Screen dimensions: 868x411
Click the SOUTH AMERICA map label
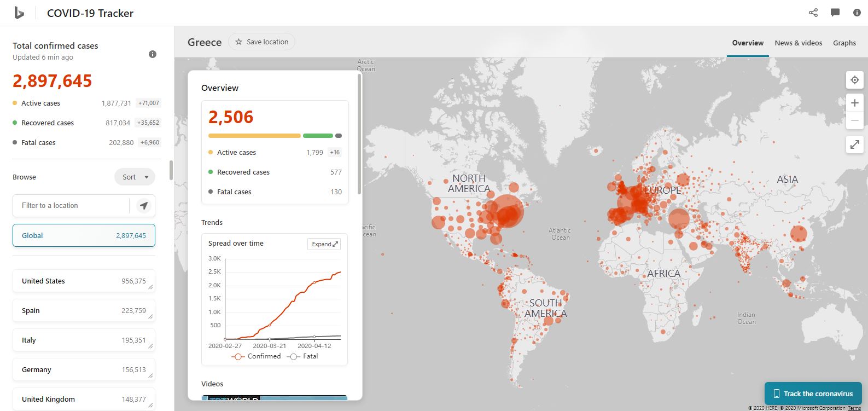click(x=546, y=308)
